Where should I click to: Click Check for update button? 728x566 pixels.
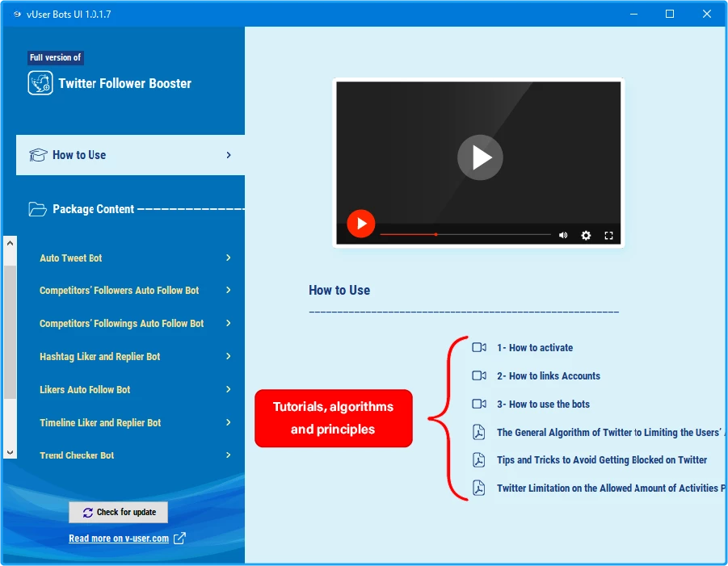click(x=119, y=512)
